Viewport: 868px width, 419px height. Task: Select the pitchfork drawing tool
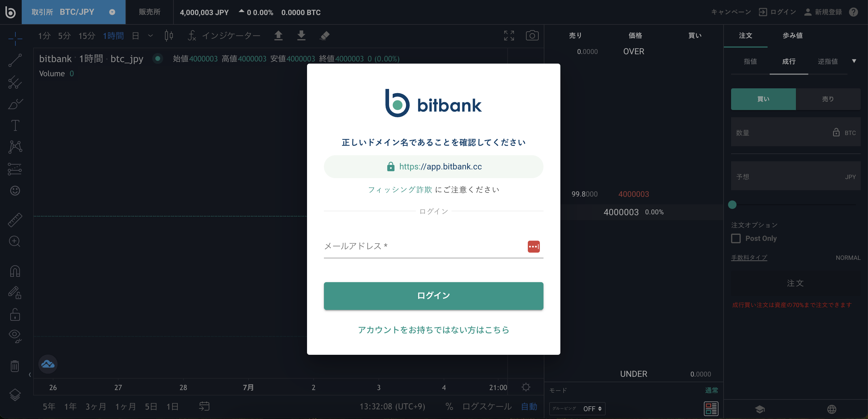click(15, 82)
